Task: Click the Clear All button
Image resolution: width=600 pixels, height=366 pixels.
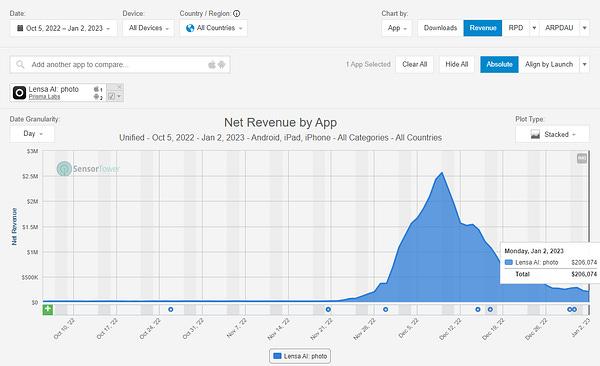Action: click(x=414, y=64)
